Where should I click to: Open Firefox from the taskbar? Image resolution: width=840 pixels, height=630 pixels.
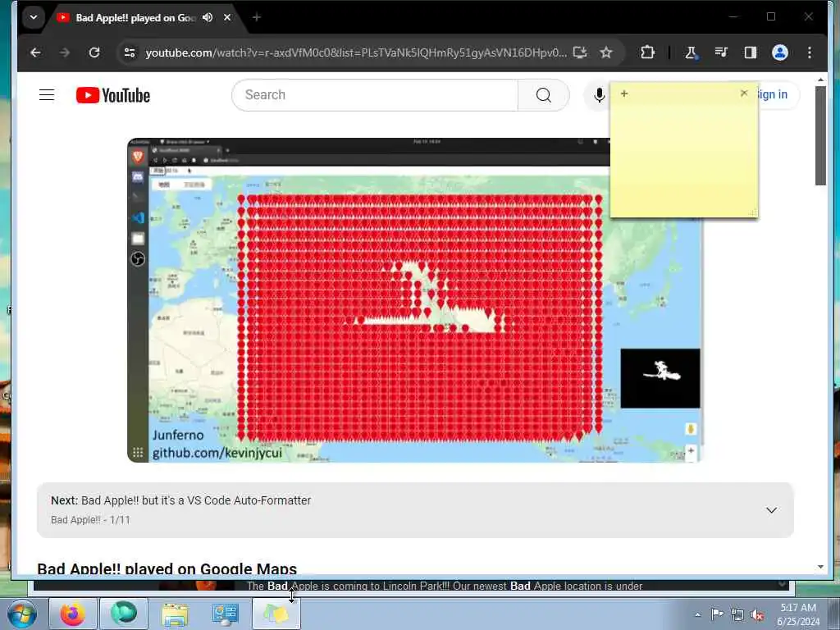tap(72, 614)
